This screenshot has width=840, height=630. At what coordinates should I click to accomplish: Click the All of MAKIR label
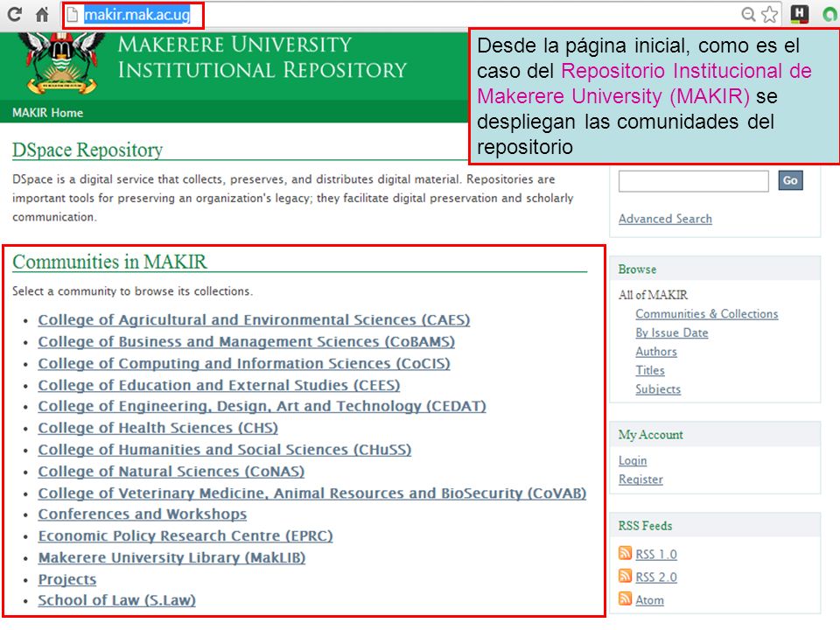(x=653, y=295)
